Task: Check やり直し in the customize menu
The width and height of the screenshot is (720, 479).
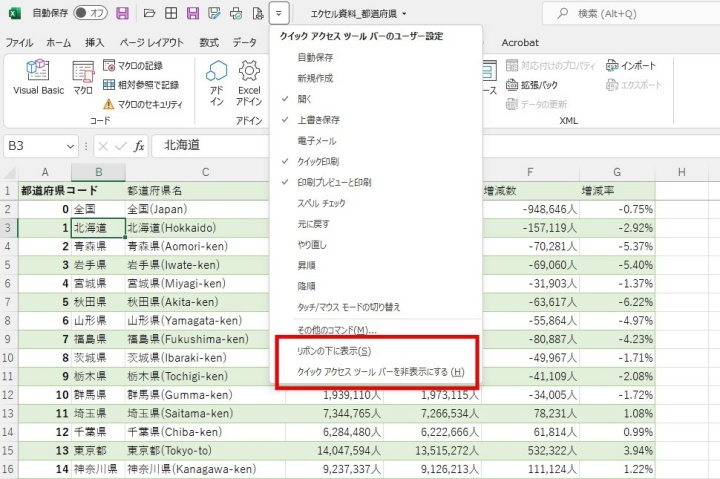Action: 376,245
